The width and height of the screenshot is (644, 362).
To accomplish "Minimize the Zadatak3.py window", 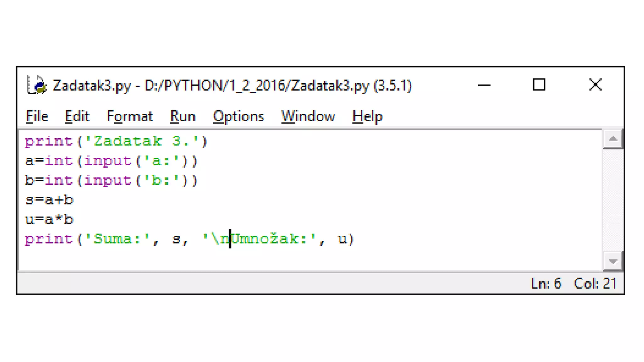I will pos(484,85).
